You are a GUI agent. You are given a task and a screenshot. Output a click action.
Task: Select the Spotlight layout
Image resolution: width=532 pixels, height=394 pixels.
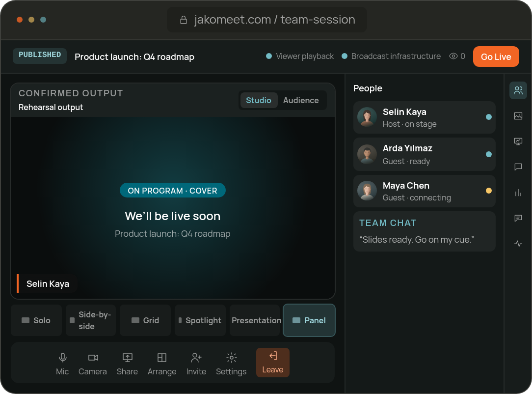click(200, 320)
